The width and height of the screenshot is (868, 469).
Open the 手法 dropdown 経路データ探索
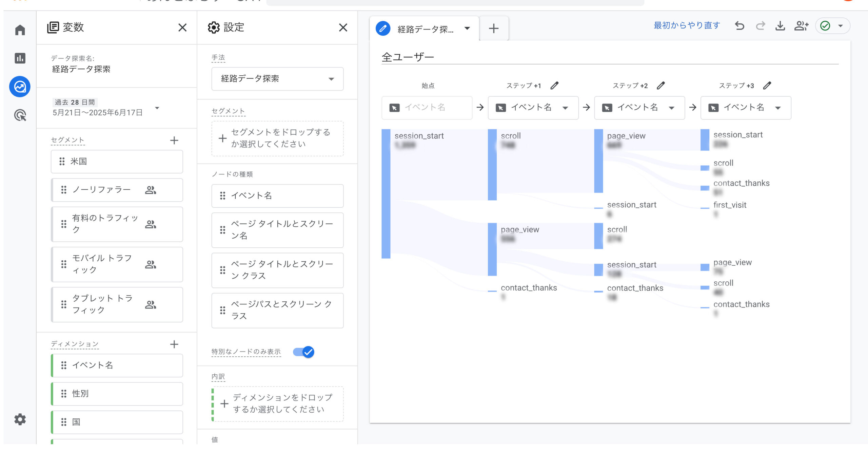277,79
